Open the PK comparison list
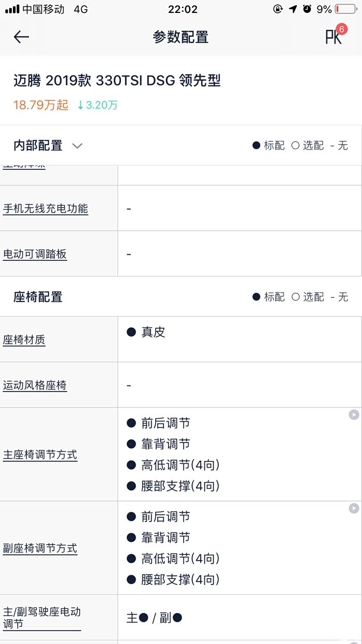The width and height of the screenshot is (362, 644). (334, 37)
